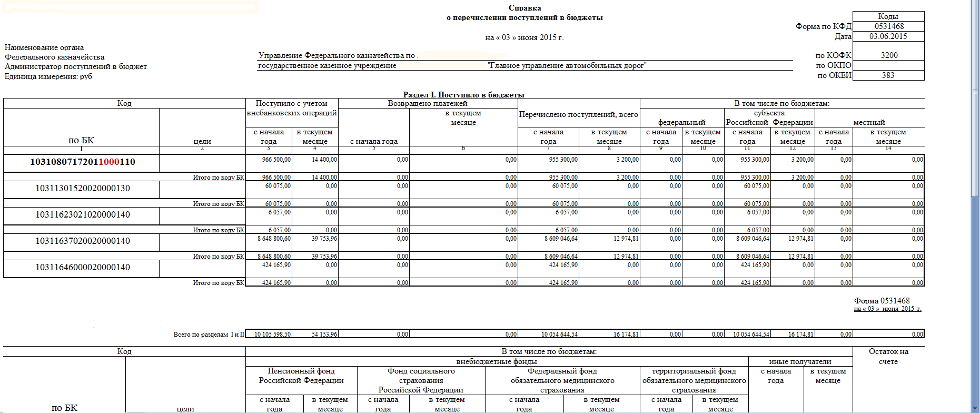
Task: Click "Администратор поступлений в бюджет" label
Action: click(x=76, y=67)
